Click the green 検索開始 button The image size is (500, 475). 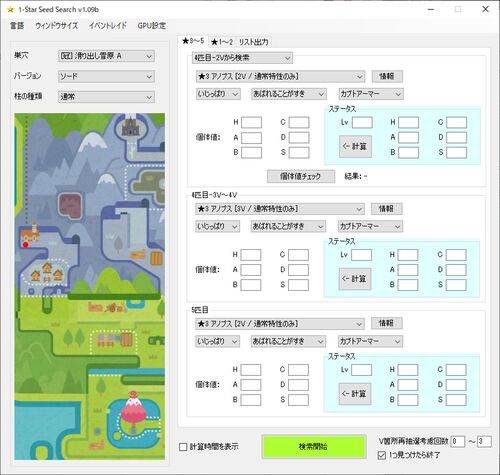point(313,447)
